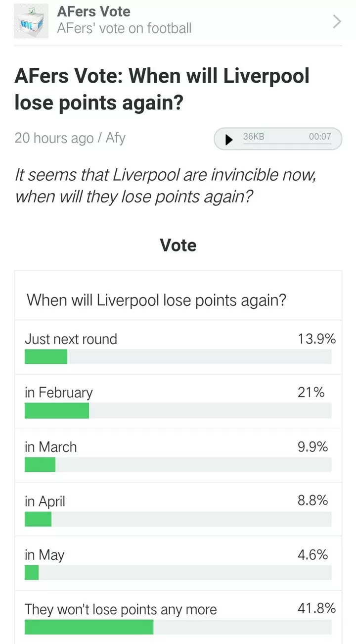
Task: Tap the 36KB audio file label
Action: (254, 137)
